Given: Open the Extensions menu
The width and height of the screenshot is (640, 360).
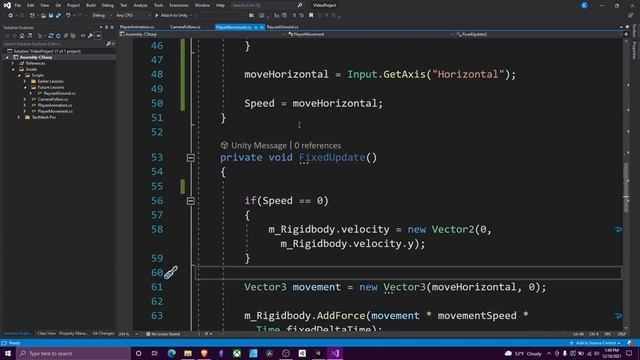Looking at the screenshot, I should point(179,5).
